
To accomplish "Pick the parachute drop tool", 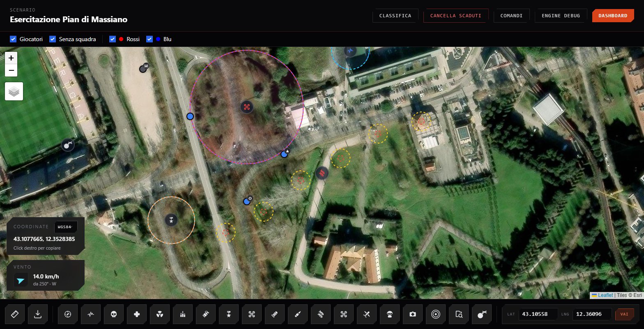I will [390, 314].
